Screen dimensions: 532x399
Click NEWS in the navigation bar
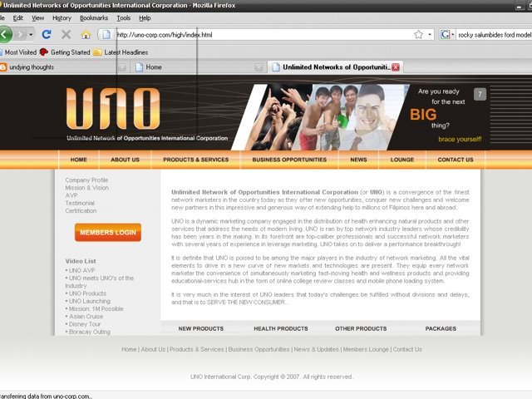pos(358,160)
